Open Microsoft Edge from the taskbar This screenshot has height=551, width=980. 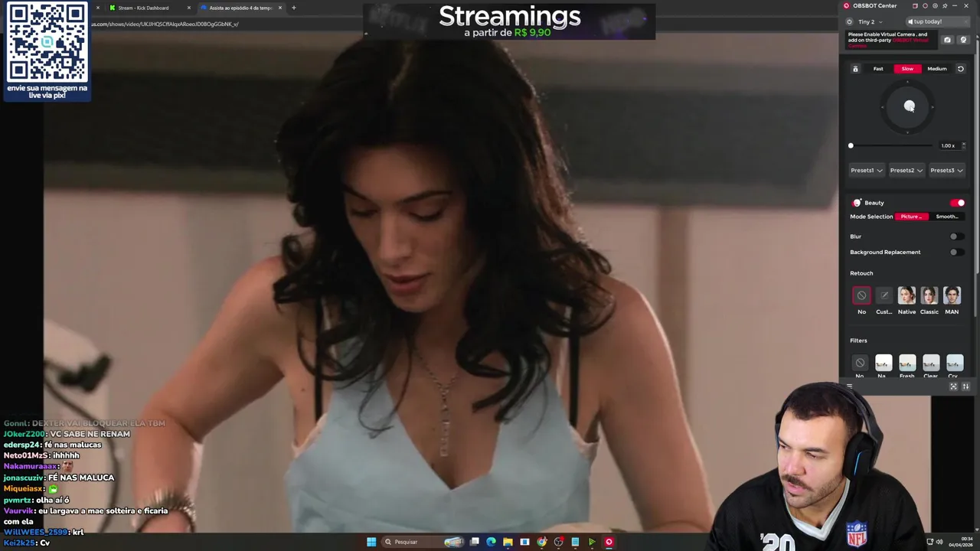[491, 542]
